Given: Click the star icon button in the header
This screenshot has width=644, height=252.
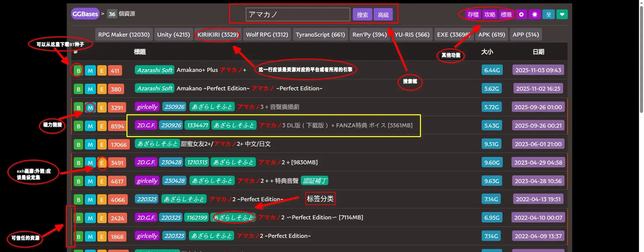Looking at the screenshot, I should [521, 14].
